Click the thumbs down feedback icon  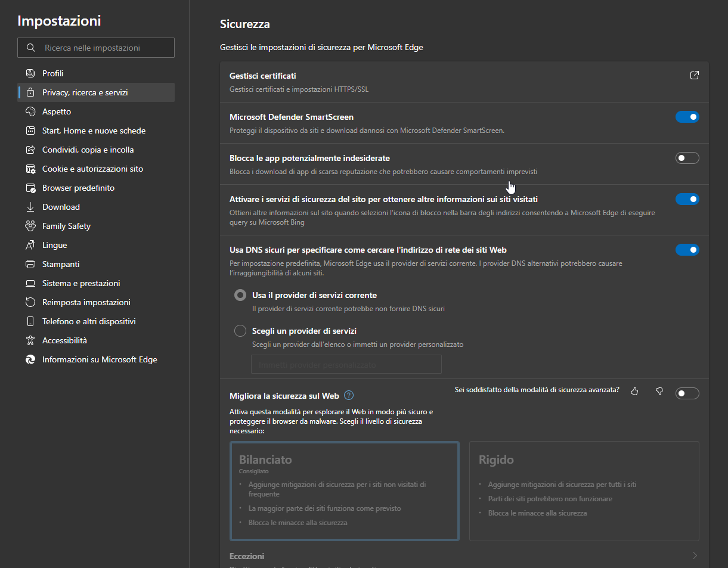pos(659,391)
